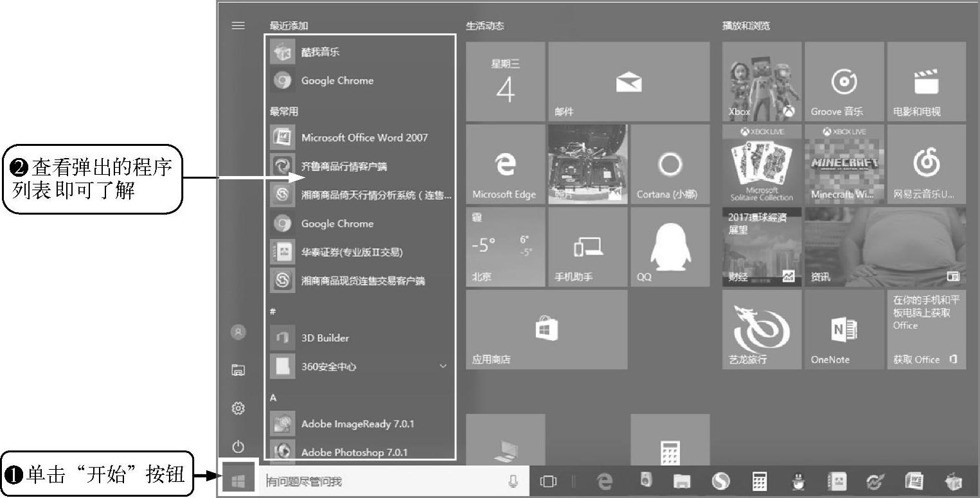Select the 最常用 section header
Image resolution: width=980 pixels, height=498 pixels.
point(284,111)
